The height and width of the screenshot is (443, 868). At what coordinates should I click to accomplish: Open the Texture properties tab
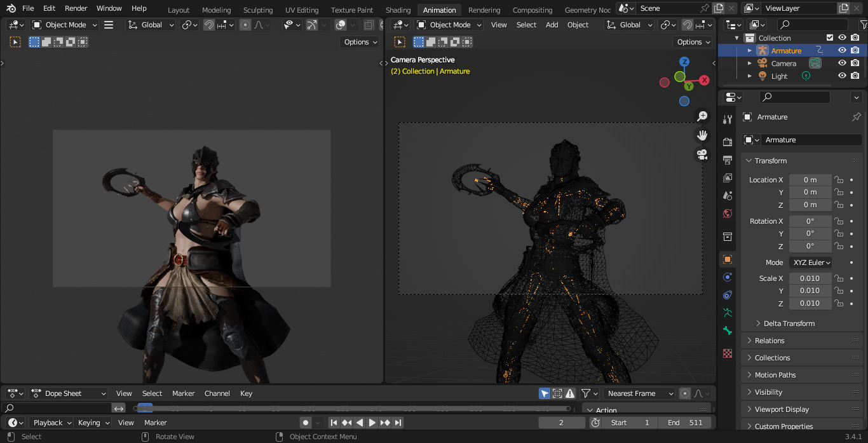click(728, 353)
